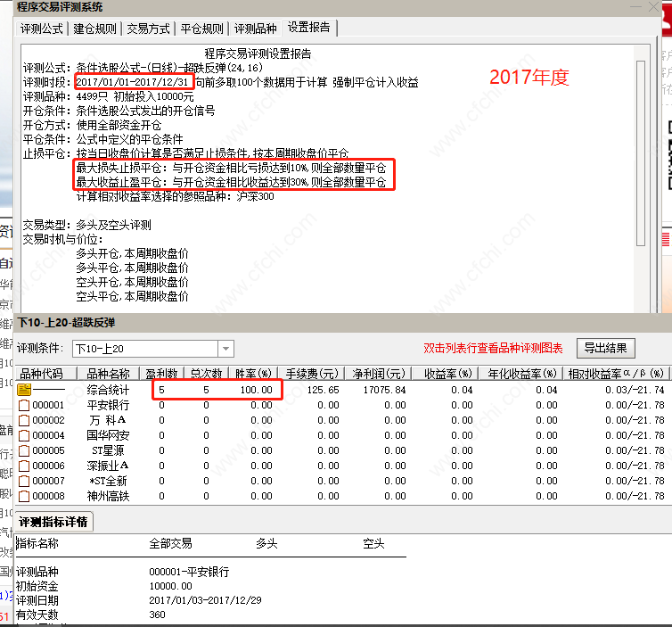Click the icon for 000001 平安银行
Image resolution: width=672 pixels, height=627 pixels.
[x=24, y=405]
